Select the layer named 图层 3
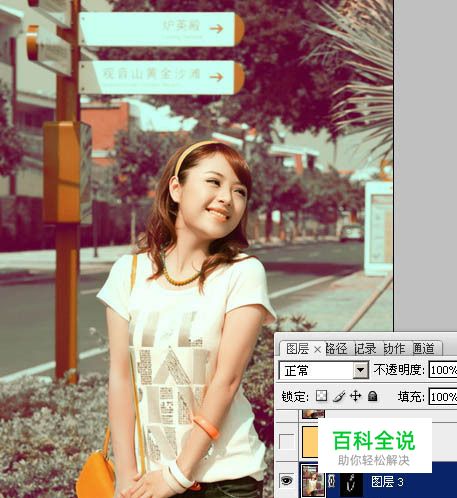This screenshot has width=457, height=498. (387, 481)
